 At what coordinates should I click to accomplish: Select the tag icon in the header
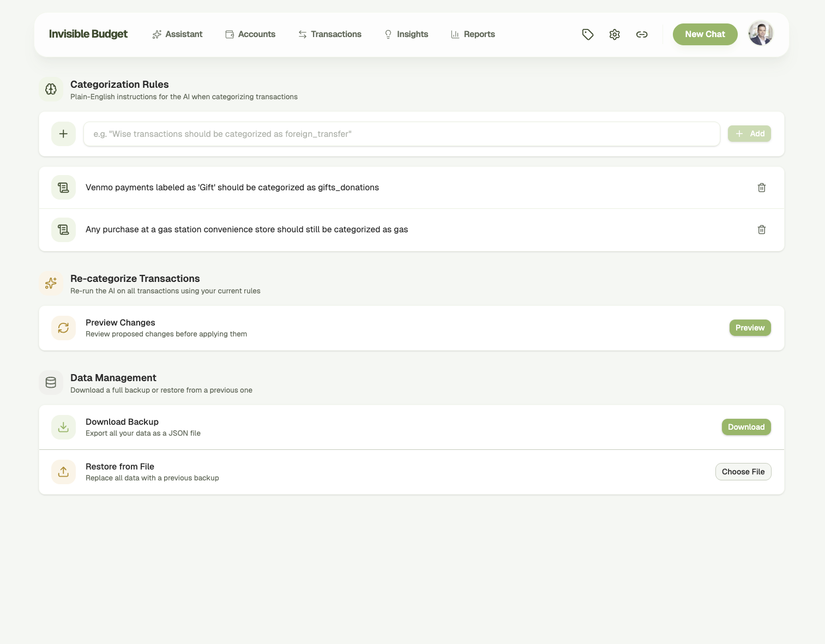tap(588, 34)
